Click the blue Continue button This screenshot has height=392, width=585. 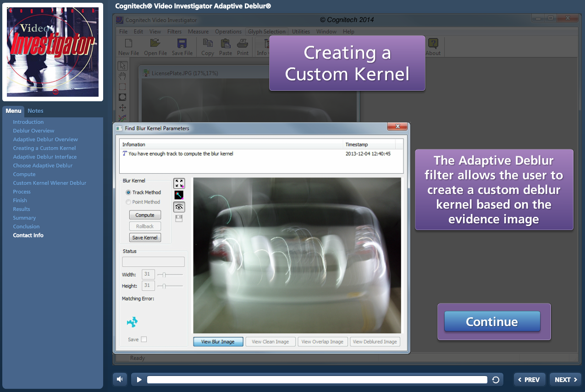[492, 321]
